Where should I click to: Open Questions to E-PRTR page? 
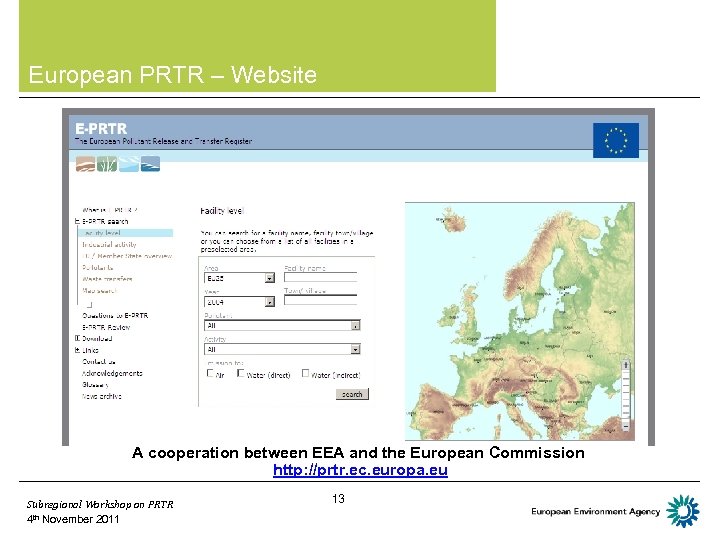(x=115, y=315)
